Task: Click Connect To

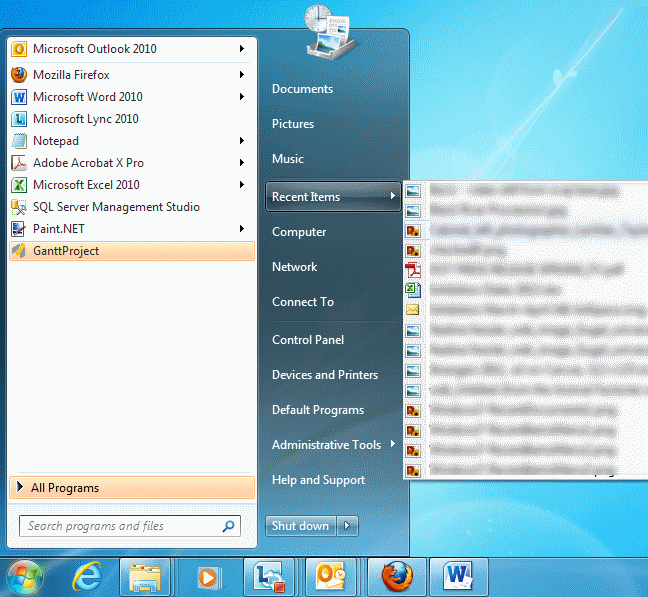Action: click(303, 302)
